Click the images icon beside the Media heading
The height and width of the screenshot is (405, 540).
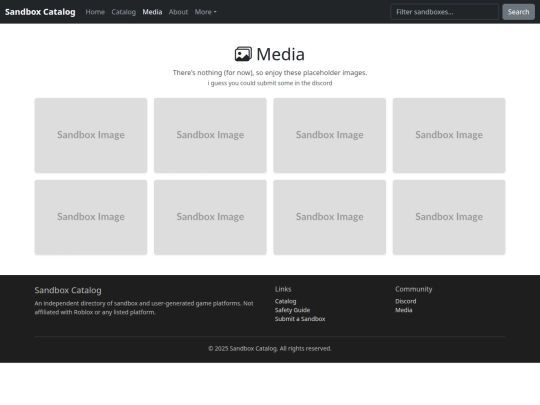pos(243,54)
